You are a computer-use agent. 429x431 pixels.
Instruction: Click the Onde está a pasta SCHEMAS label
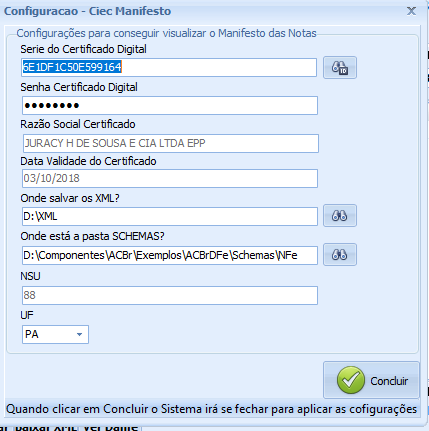(92, 236)
